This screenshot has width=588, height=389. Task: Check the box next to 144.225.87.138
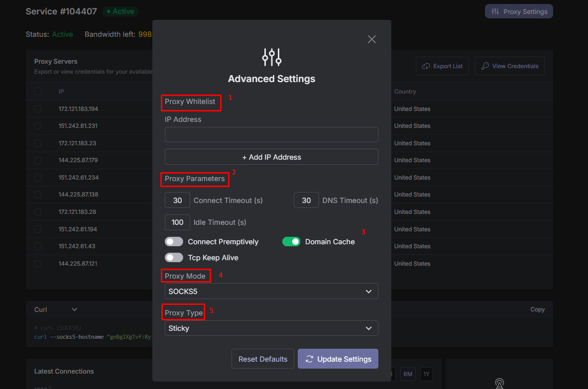[38, 194]
